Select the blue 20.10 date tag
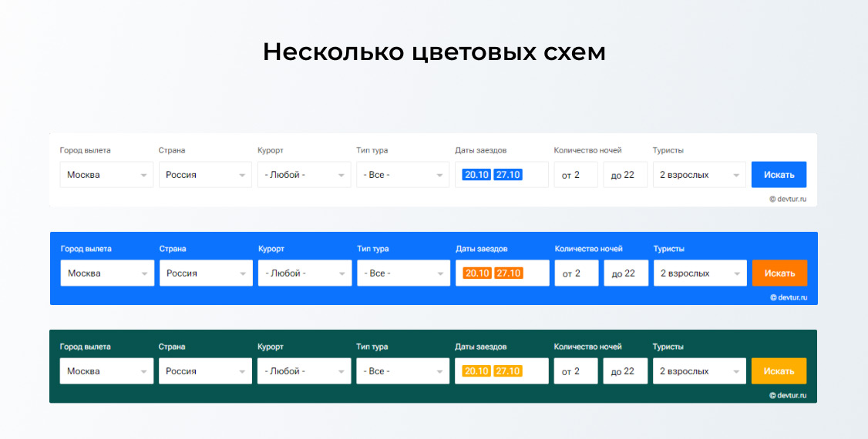Screen dimensions: 868x439 (x=476, y=175)
